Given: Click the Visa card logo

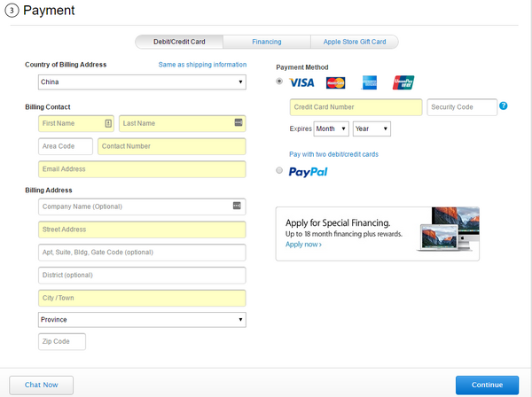Looking at the screenshot, I should click(x=301, y=82).
